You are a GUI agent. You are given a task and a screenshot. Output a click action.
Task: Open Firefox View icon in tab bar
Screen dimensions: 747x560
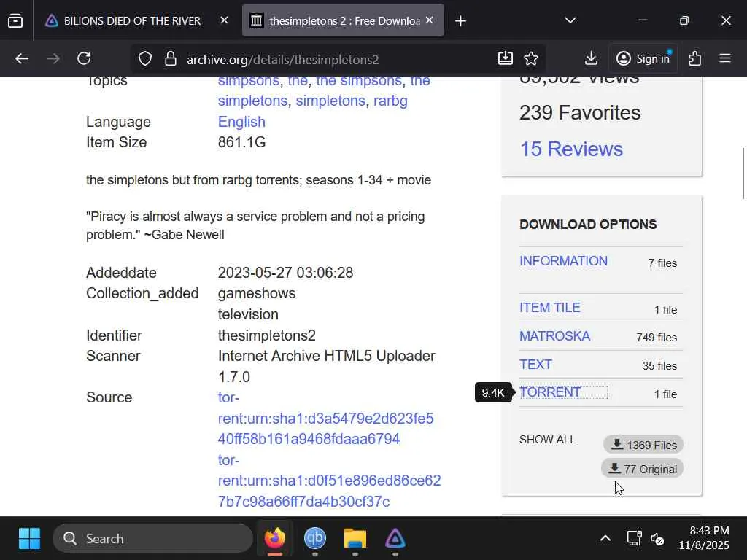(x=15, y=20)
